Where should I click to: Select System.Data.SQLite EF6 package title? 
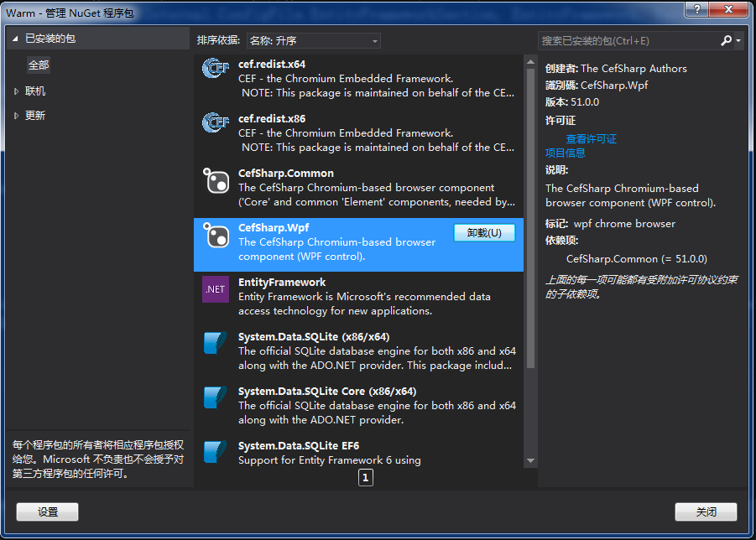tap(299, 445)
